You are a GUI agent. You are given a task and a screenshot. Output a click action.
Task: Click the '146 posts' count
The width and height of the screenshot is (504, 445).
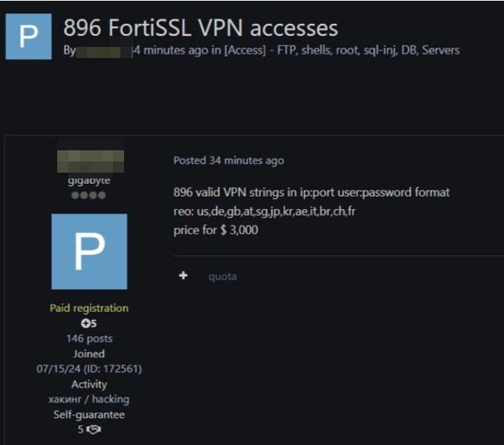[89, 339]
